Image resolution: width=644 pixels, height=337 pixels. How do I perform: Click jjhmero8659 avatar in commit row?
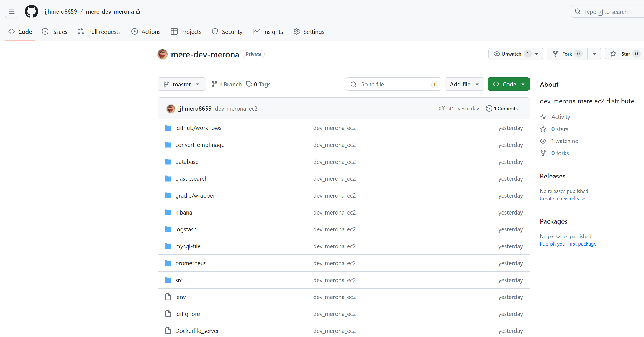(171, 109)
